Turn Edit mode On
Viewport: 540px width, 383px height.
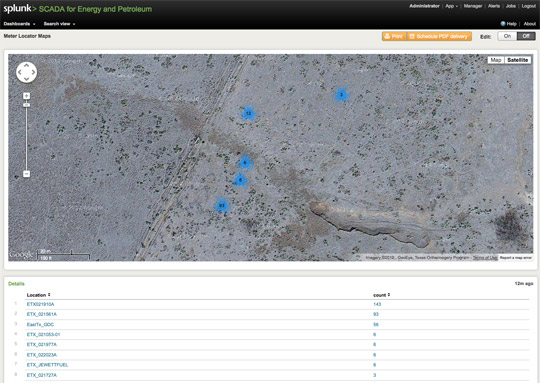tap(507, 36)
